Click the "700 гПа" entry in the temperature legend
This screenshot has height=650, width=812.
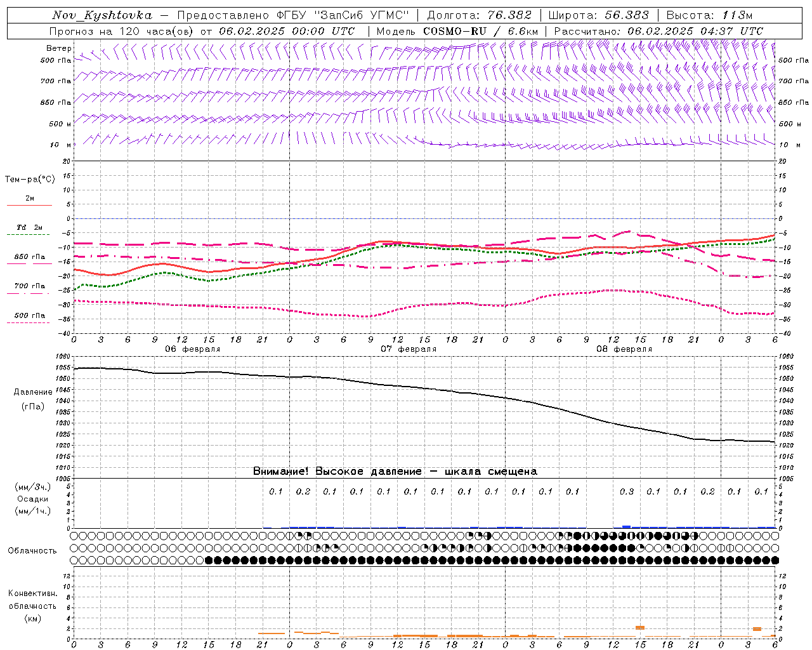30,286
